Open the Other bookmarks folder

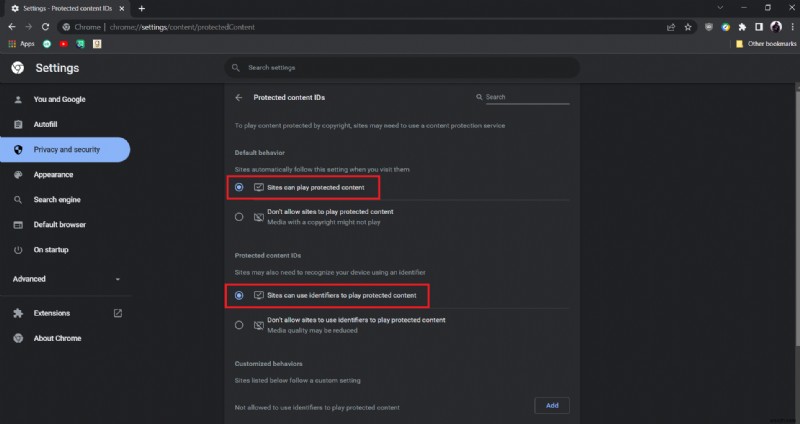[x=766, y=44]
